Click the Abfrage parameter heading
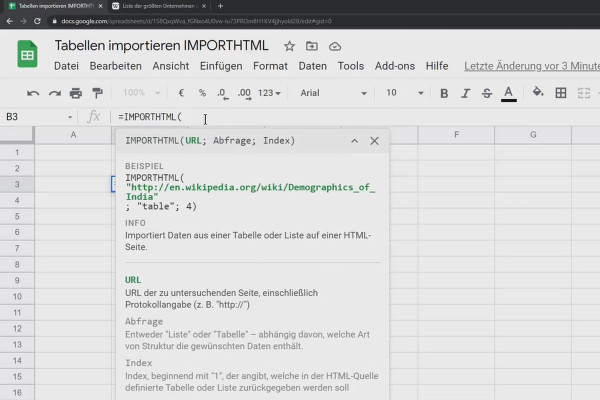 [144, 322]
